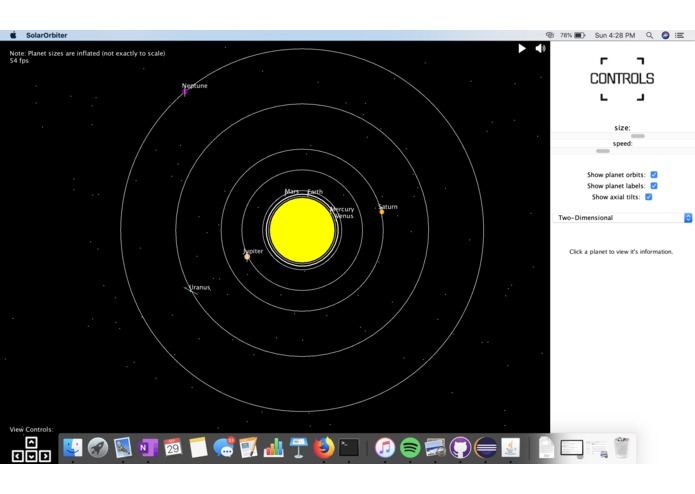Open Eclipse from the dock
Viewport: 695px width, 494px height.
(x=485, y=447)
